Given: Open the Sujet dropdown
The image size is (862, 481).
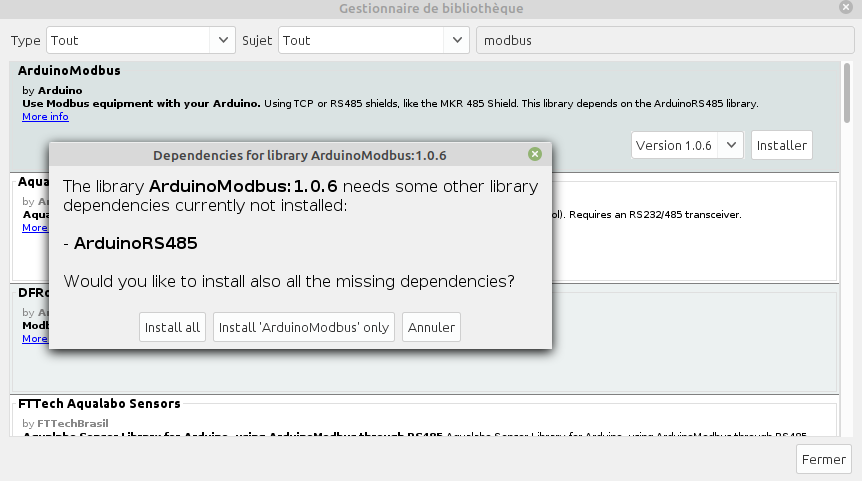Looking at the screenshot, I should 373,40.
